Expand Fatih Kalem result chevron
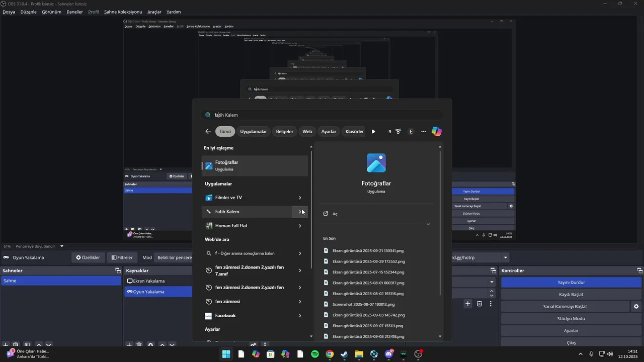644x362 pixels. point(300,212)
